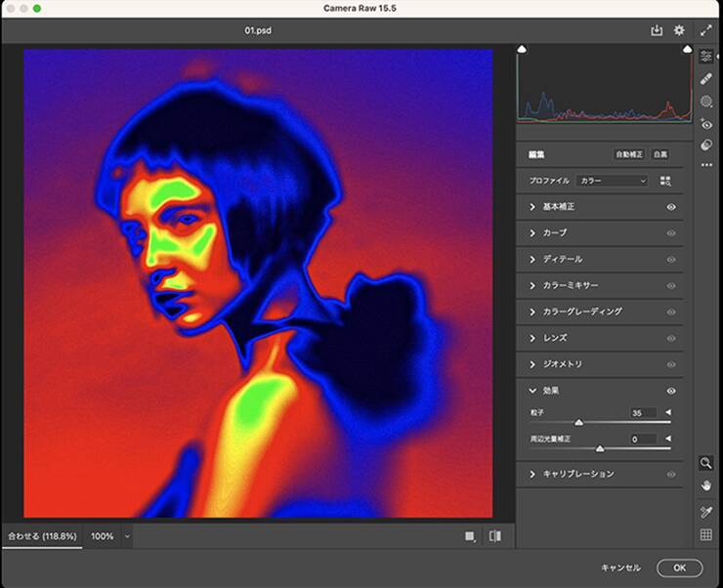723x588 pixels.
Task: Open the プロファイル dropdown
Action: [613, 181]
